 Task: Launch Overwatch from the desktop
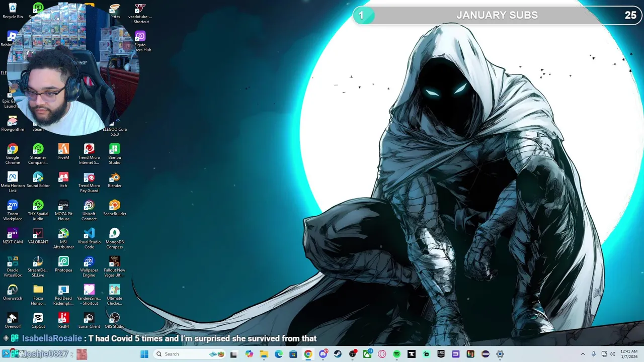13,292
